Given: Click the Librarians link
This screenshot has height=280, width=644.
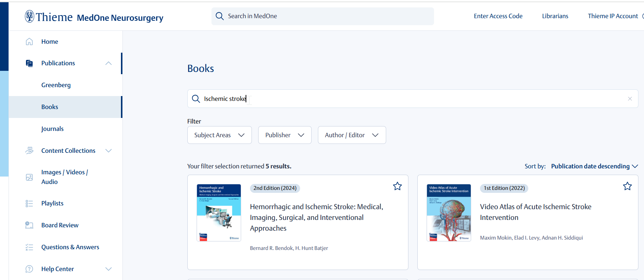Looking at the screenshot, I should (555, 16).
